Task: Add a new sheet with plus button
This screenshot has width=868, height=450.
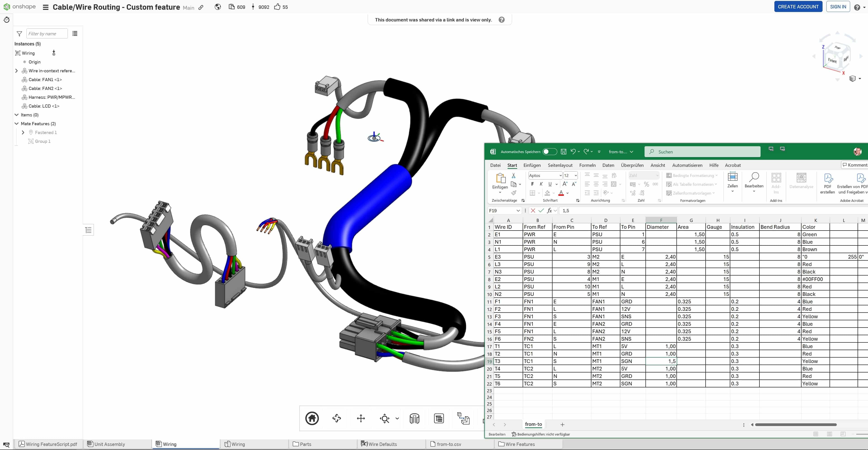Action: pos(562,425)
